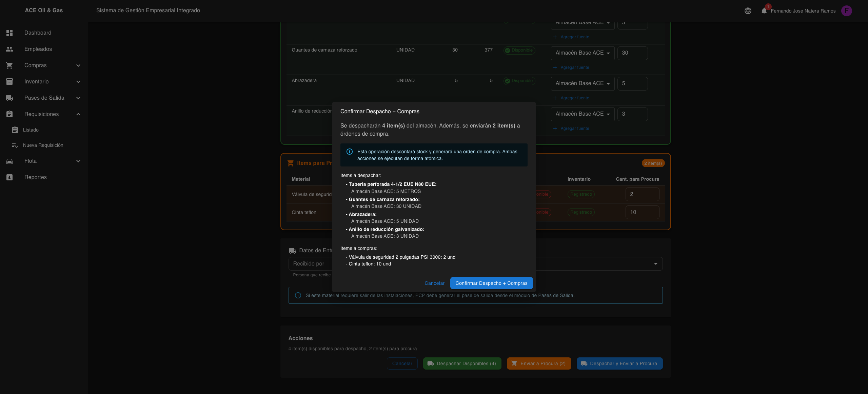Click the Flota car icon
Screen dimensions: 868x394
[9, 161]
